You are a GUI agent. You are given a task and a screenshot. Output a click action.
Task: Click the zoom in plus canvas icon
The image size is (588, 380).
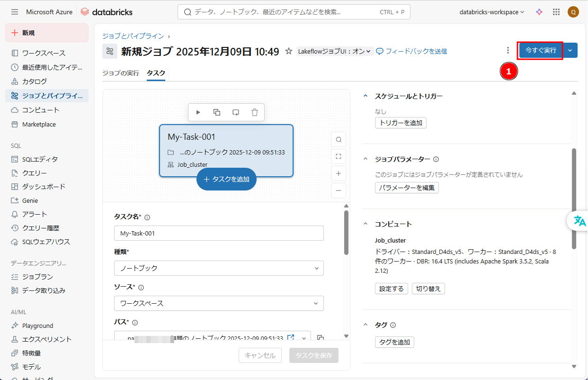click(x=339, y=173)
